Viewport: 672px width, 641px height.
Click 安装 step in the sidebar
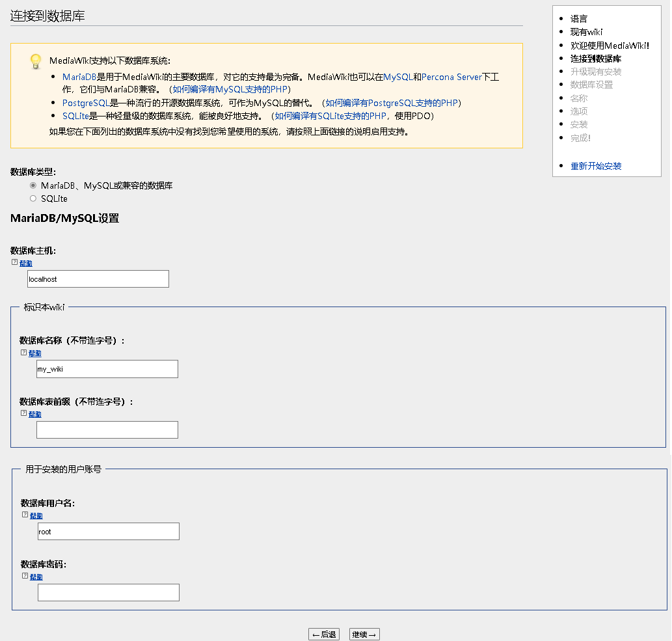click(578, 125)
